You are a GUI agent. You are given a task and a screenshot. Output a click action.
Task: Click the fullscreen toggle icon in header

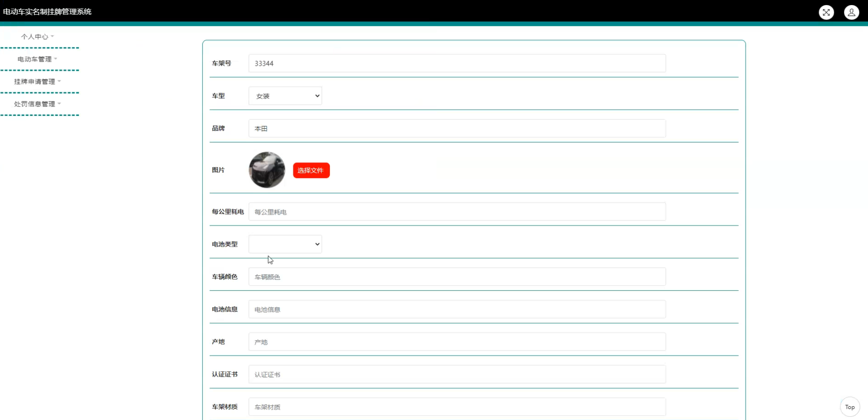(826, 12)
